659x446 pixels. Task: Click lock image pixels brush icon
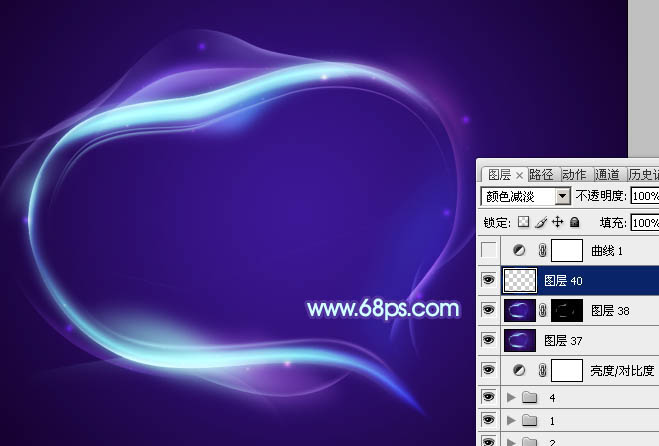pyautogui.click(x=542, y=222)
